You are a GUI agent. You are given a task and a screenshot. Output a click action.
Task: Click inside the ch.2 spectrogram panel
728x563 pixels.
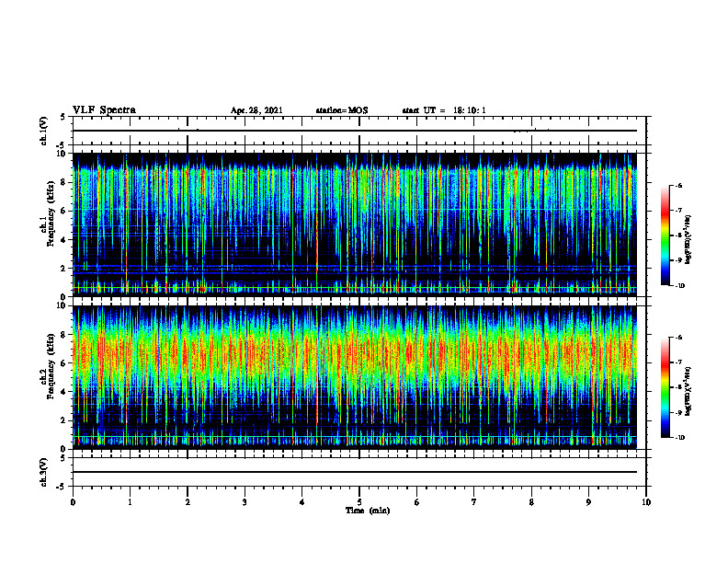[355, 377]
